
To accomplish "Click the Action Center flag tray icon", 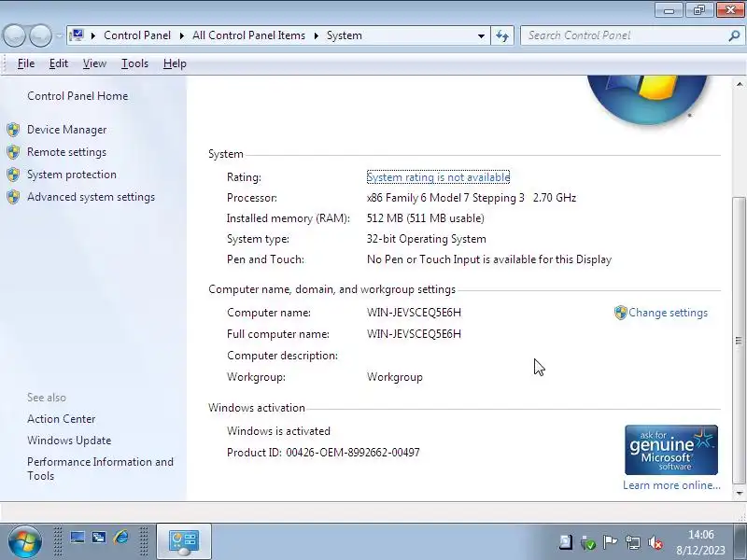I will click(610, 542).
